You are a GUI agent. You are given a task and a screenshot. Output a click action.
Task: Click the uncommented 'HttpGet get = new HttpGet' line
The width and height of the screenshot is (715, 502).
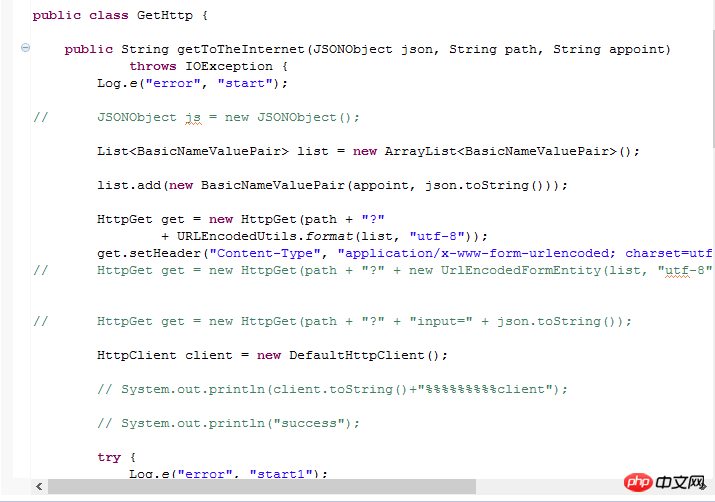[x=241, y=219]
